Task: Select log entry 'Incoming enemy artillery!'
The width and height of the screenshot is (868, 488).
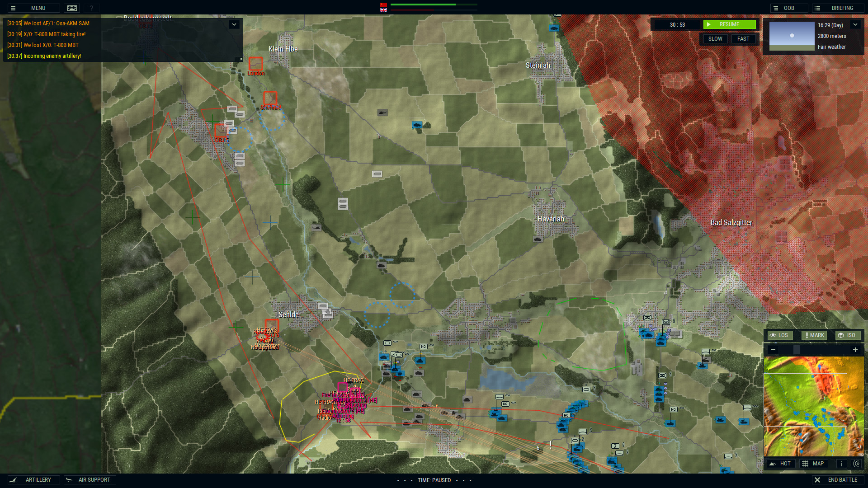Action: [44, 56]
